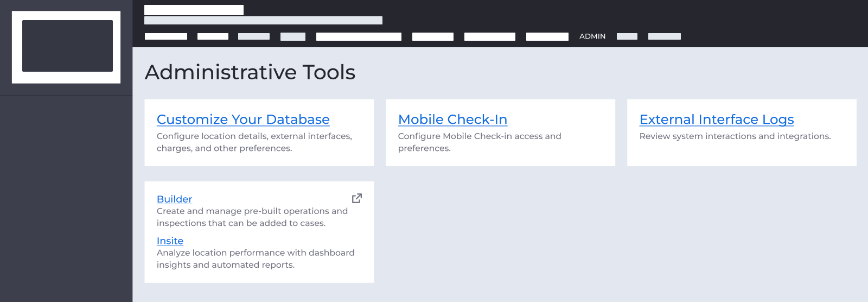
Task: Click the 'Review system interactions' description text
Action: pyautogui.click(x=735, y=136)
